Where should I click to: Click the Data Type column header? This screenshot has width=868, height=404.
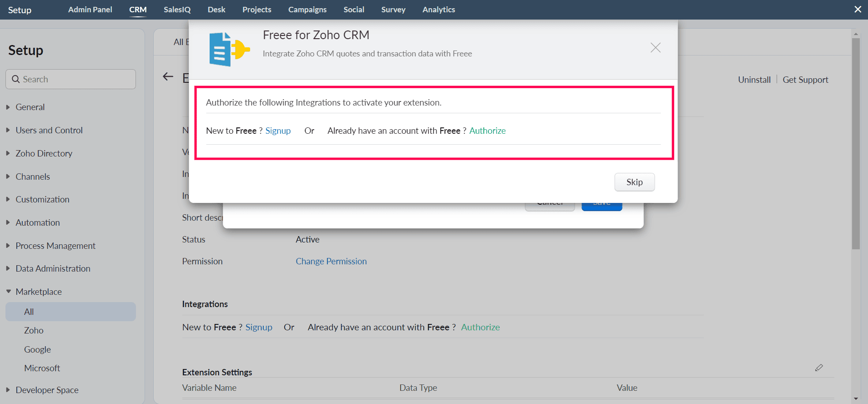point(418,388)
